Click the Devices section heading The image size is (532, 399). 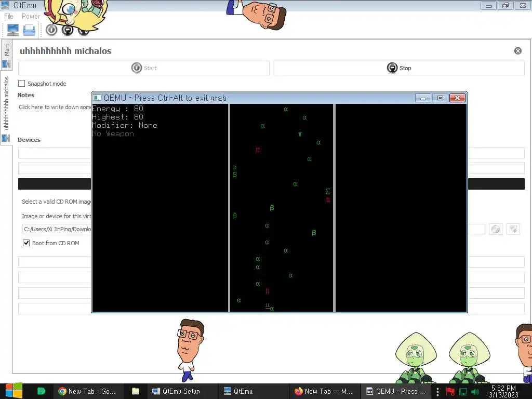[29, 140]
